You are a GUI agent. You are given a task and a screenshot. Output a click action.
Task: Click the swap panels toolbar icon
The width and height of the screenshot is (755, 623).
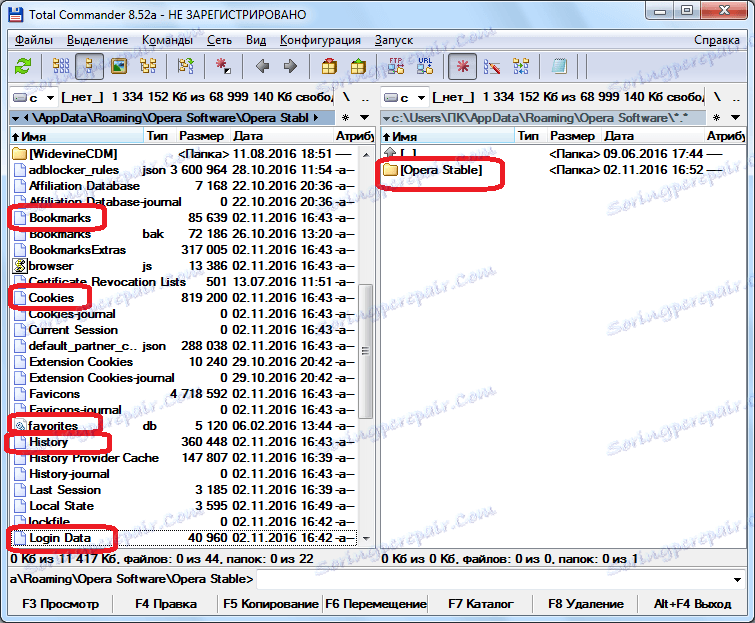[x=185, y=66]
